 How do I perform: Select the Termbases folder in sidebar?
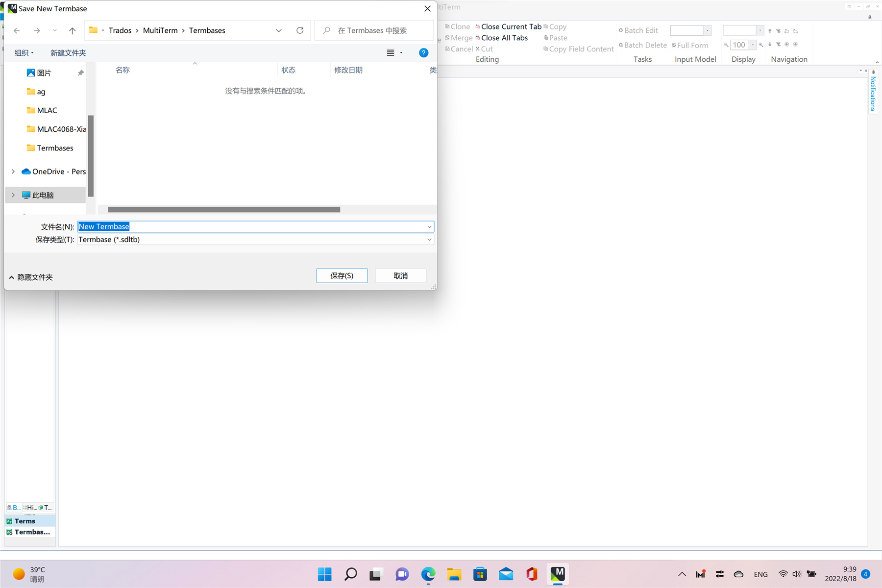pos(50,148)
